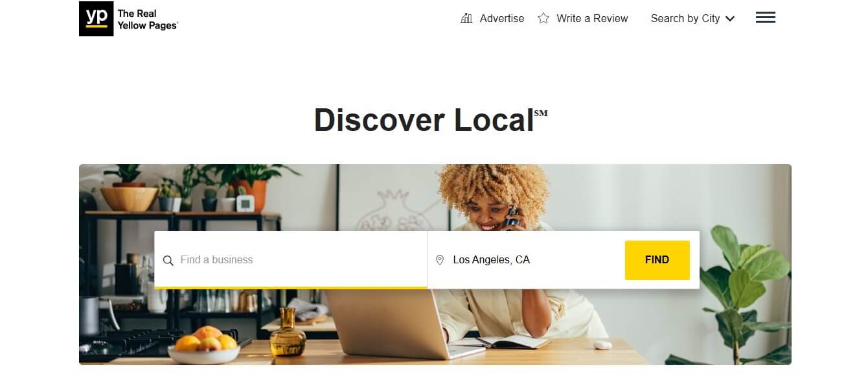
Task: Open the hamburger menu
Action: point(766,18)
